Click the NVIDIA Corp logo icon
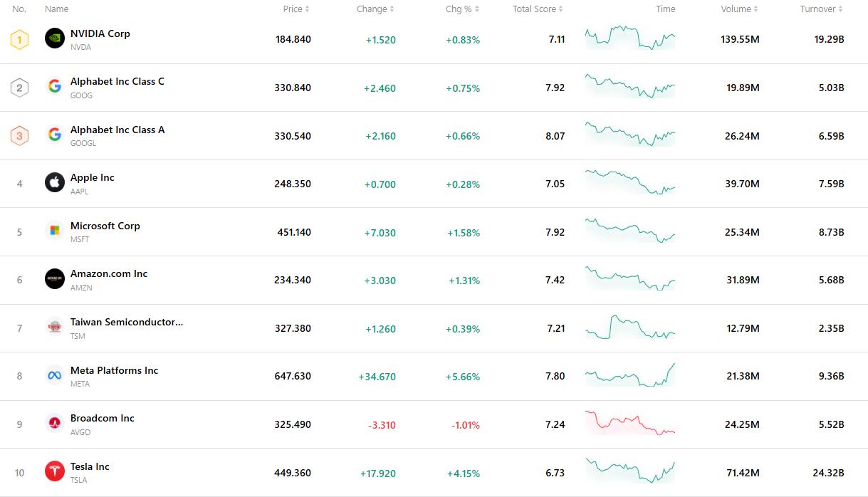This screenshot has height=497, width=868. (55, 38)
